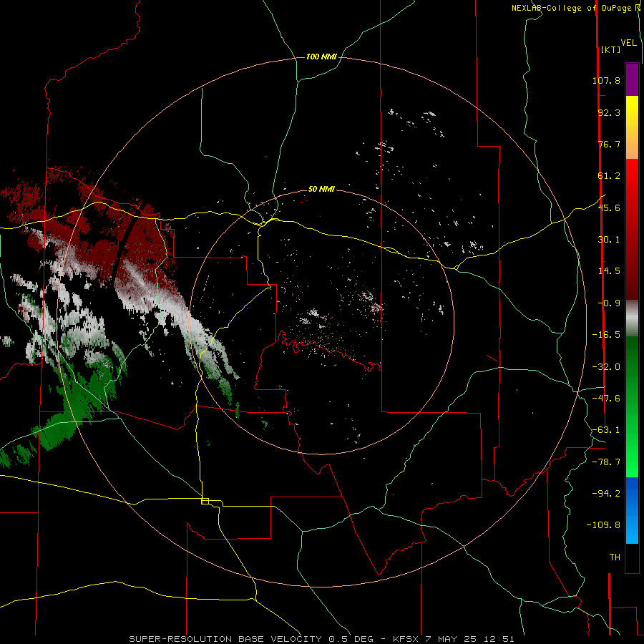Click the 76.7 velocity scale value
644x644 pixels.
tap(609, 144)
